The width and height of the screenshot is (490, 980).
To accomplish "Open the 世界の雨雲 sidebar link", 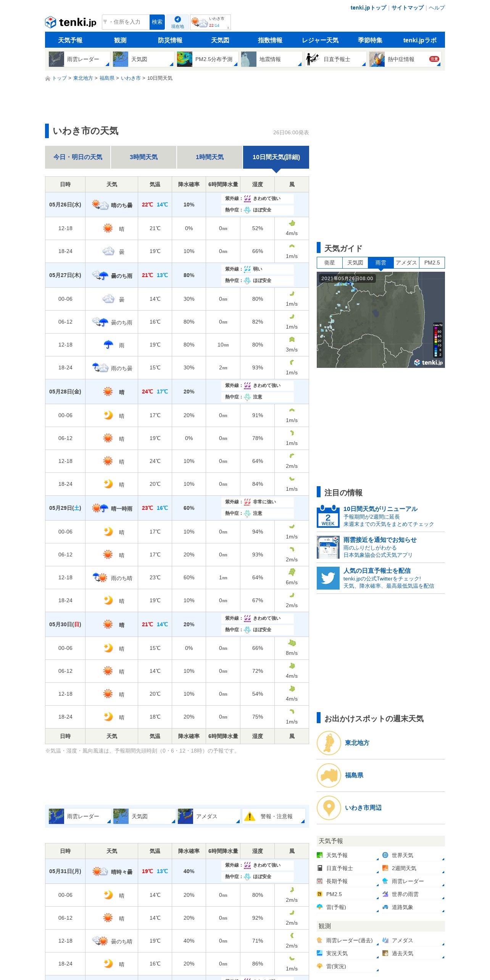I will (x=405, y=894).
